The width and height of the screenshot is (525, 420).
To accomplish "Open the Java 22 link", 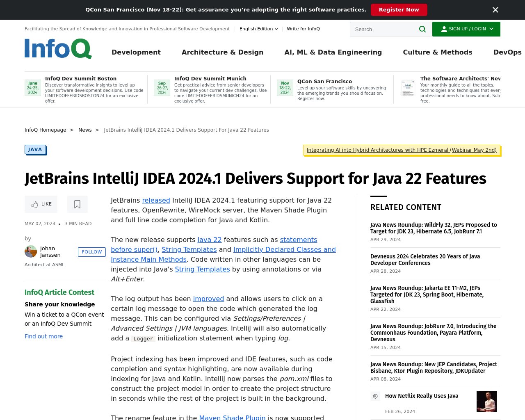I will pos(209,240).
